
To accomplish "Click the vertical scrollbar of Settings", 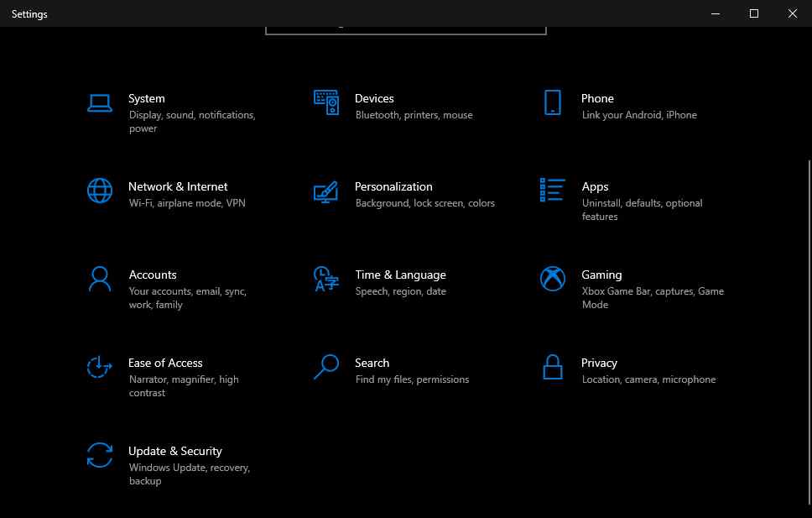I will 809,332.
